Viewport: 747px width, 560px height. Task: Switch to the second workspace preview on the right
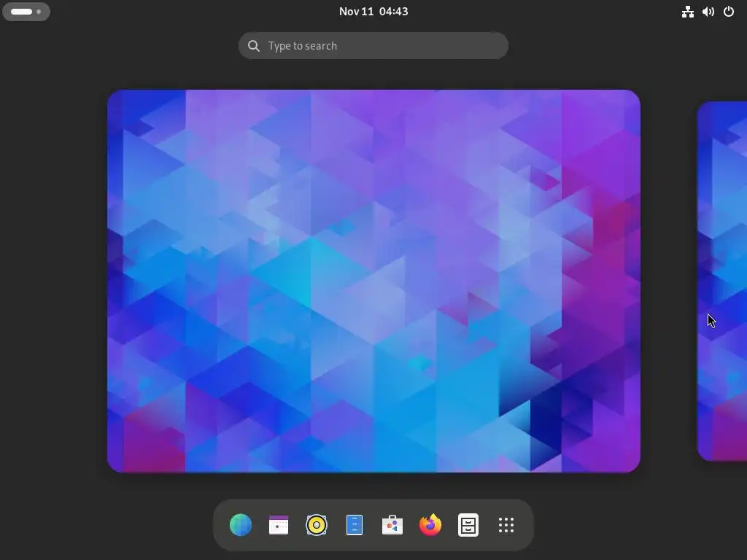click(x=722, y=281)
